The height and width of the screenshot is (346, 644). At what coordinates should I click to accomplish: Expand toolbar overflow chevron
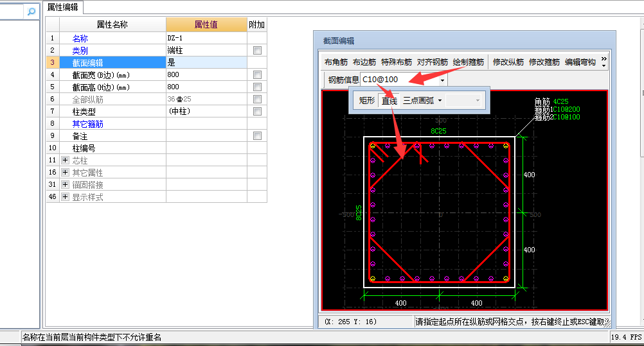(x=604, y=62)
